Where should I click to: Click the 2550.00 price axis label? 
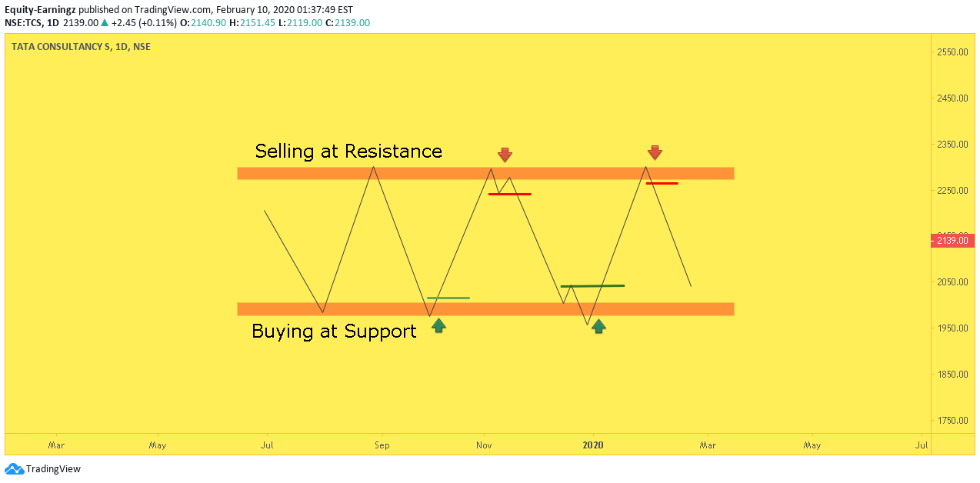952,52
